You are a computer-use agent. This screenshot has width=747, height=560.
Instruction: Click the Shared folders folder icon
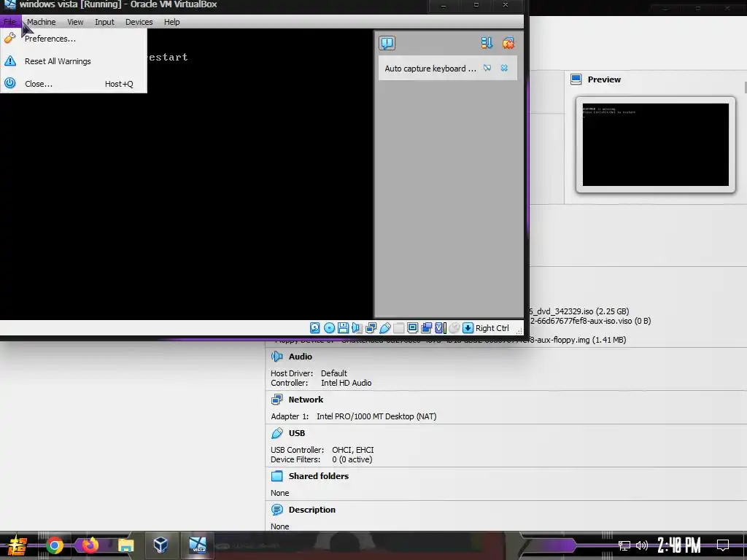(276, 476)
